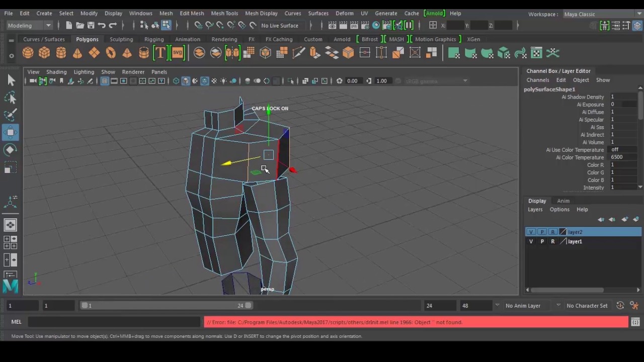
Task: Select the Move tool in the toolbox
Action: [10, 132]
